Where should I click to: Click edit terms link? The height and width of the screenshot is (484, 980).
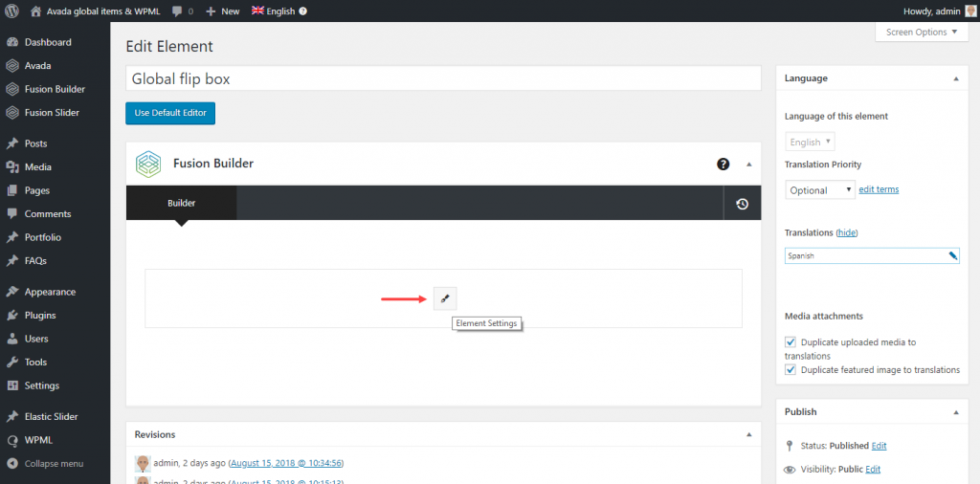pyautogui.click(x=879, y=189)
